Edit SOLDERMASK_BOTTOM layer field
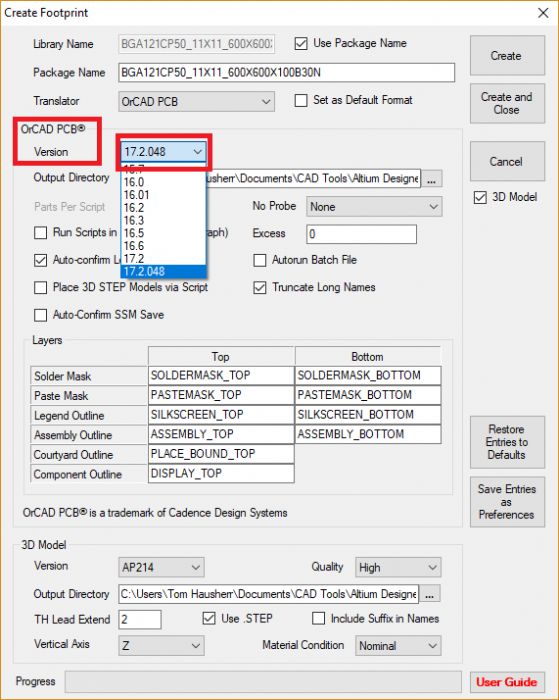 point(368,375)
